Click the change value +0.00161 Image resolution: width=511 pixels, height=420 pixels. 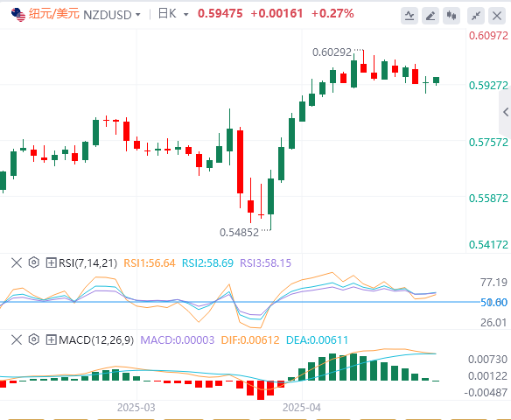[x=277, y=14]
